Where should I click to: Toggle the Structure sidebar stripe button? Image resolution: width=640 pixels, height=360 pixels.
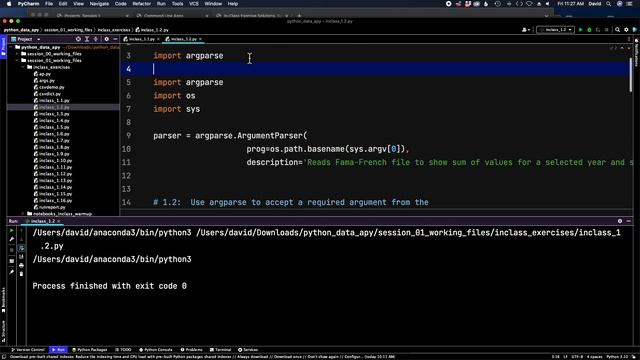coord(3,331)
